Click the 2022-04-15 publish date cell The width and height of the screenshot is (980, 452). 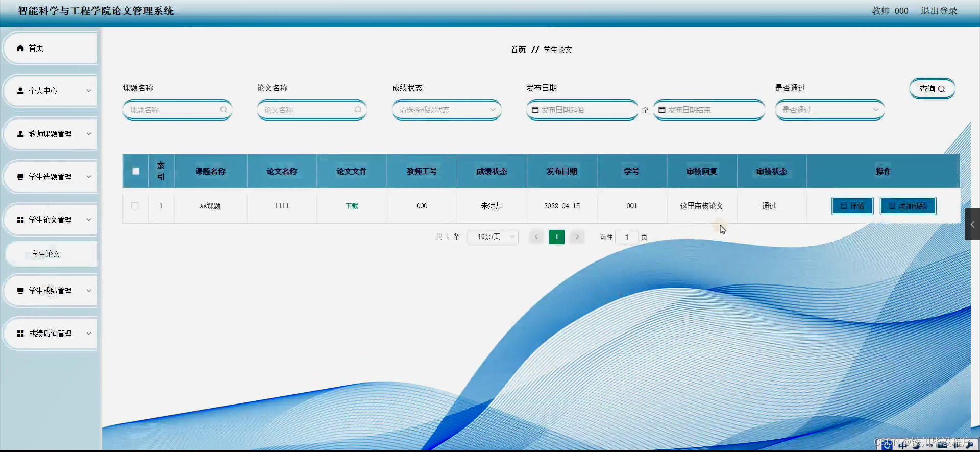pos(562,206)
